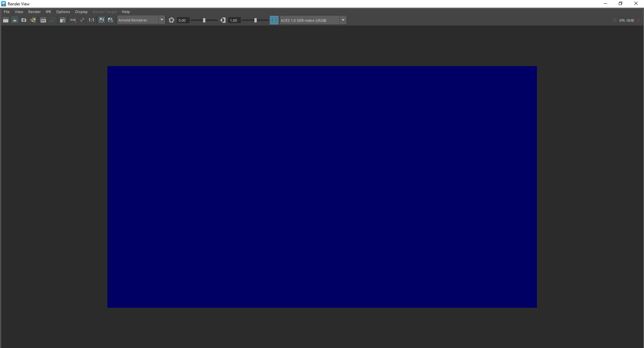Set the 1:1 real size view
644x348 pixels.
(x=91, y=20)
